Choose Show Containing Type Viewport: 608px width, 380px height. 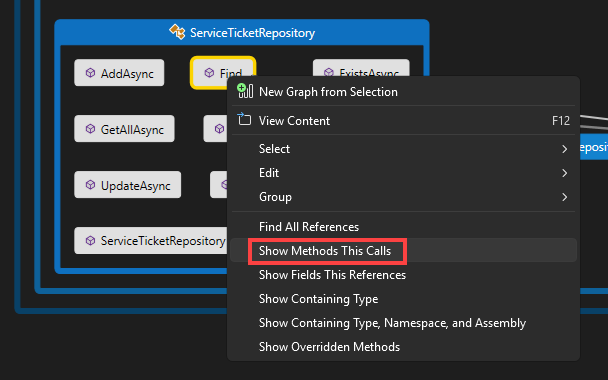403,299
